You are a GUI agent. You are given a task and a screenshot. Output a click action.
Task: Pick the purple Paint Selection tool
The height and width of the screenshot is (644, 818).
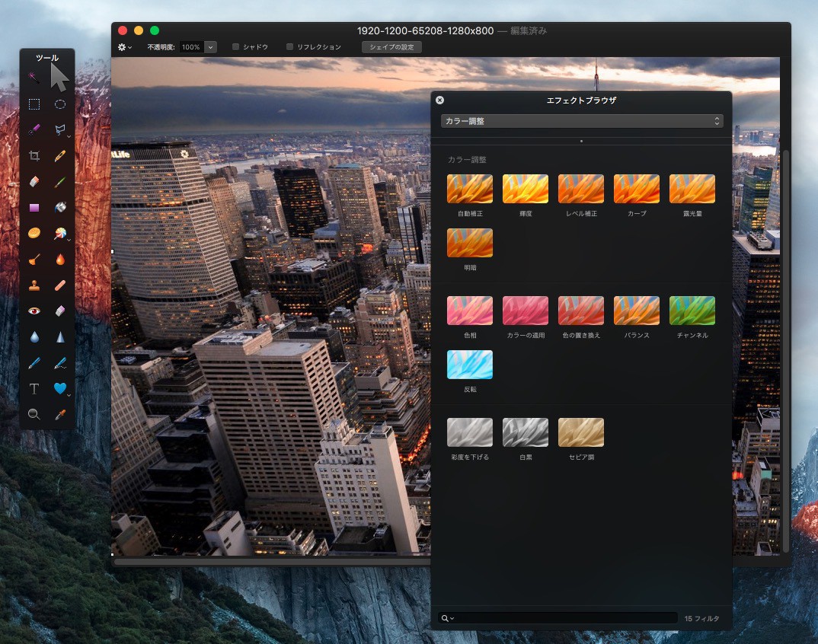click(34, 129)
